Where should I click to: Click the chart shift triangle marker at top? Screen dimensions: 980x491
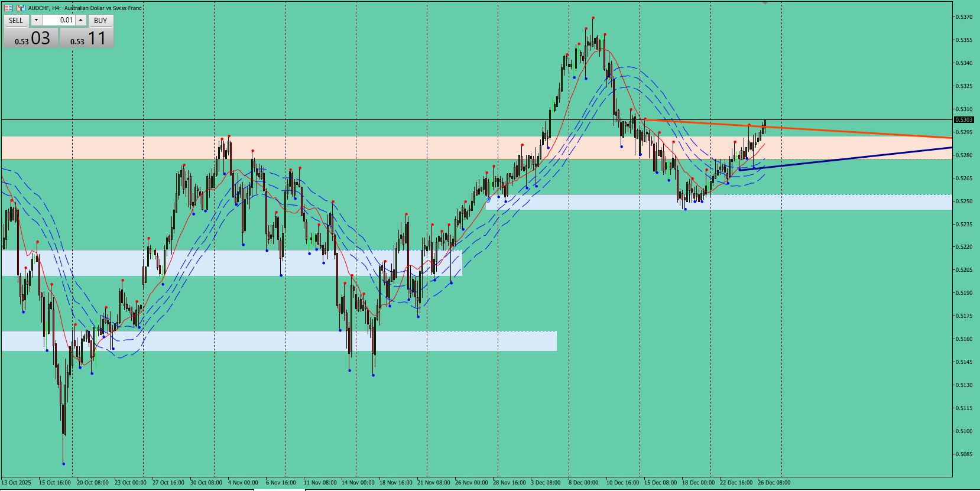765,3
